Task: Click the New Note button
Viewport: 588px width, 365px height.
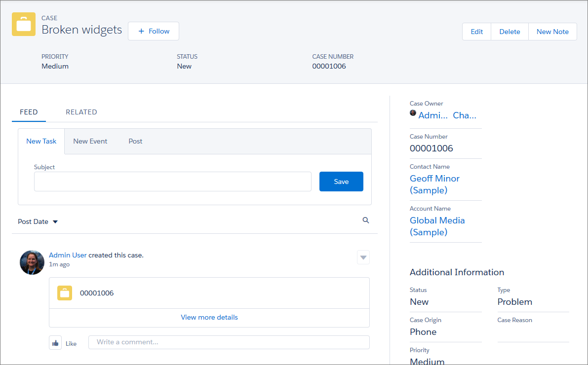Action: coord(552,32)
